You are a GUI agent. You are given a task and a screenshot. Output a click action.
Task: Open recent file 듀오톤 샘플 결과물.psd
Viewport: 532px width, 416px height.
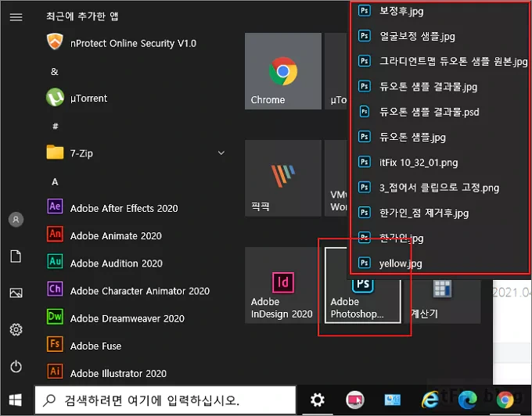[440, 112]
